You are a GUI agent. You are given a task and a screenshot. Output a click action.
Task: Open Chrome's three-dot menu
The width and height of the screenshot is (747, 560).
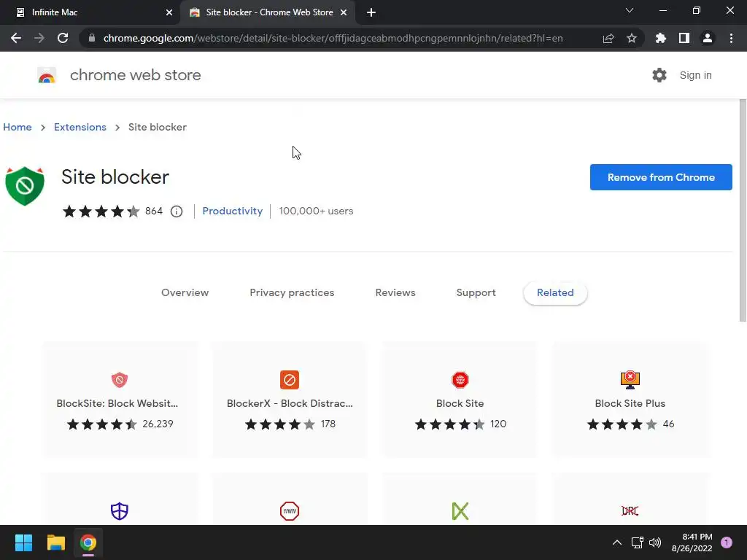coord(731,38)
